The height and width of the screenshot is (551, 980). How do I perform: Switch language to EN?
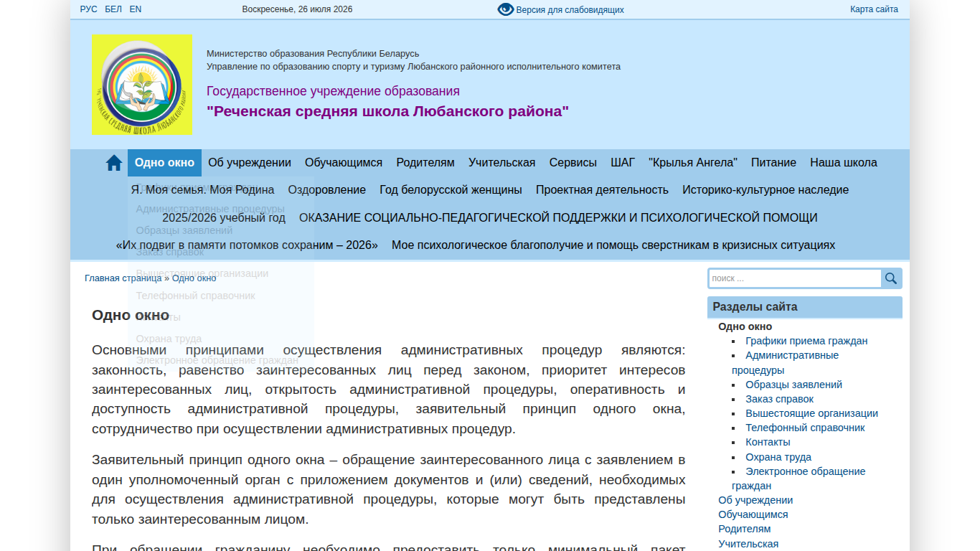pyautogui.click(x=136, y=9)
